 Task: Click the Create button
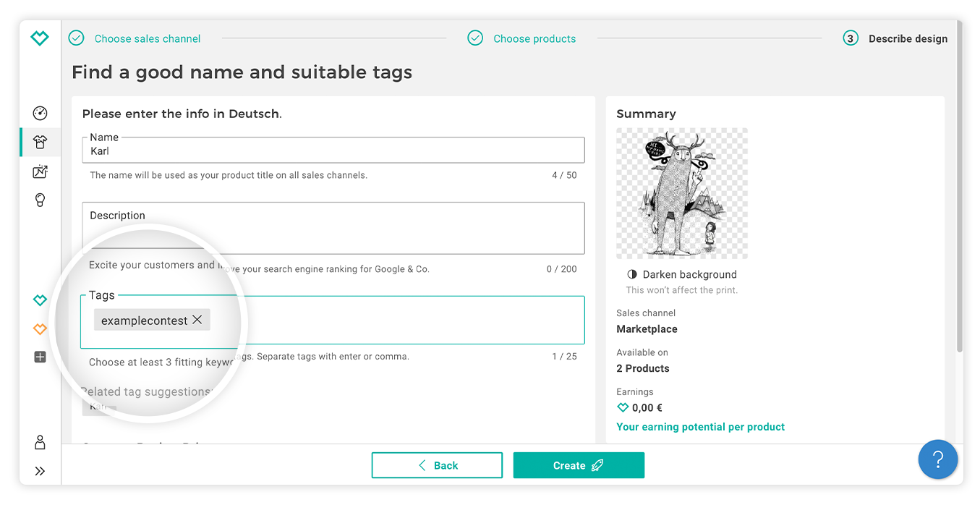[x=579, y=465]
